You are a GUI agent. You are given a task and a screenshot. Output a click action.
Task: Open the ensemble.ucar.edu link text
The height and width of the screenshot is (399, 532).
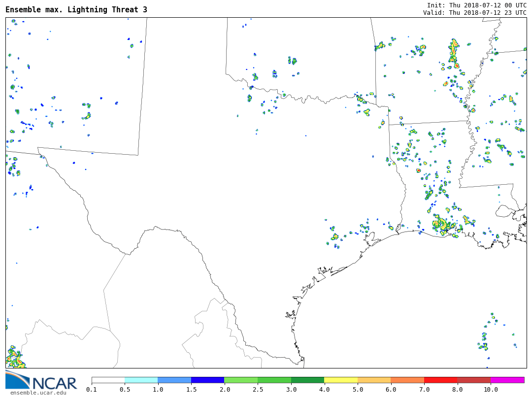click(38, 393)
